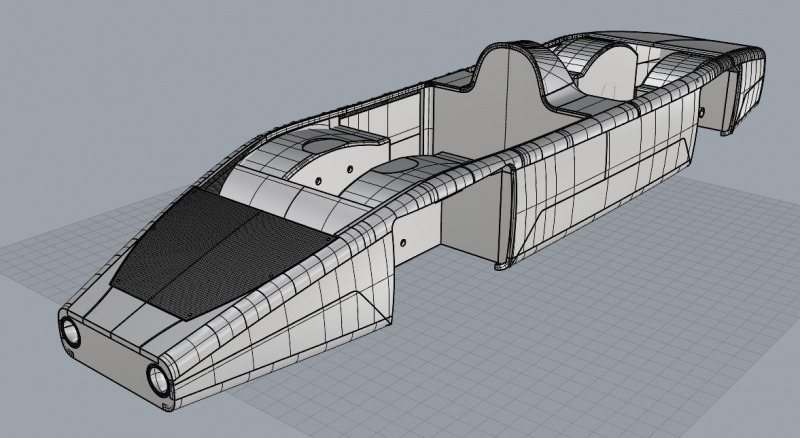Click the right front headlight ring

[x=159, y=378]
